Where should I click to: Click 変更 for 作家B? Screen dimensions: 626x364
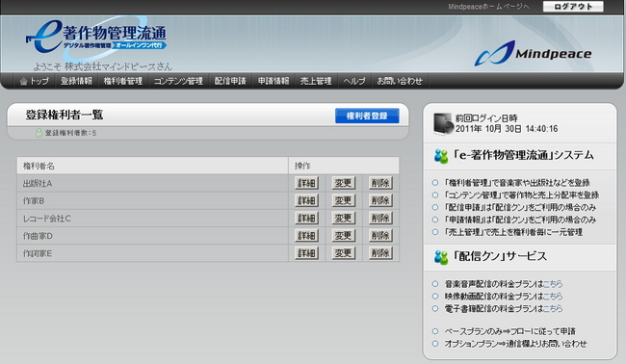tap(344, 200)
